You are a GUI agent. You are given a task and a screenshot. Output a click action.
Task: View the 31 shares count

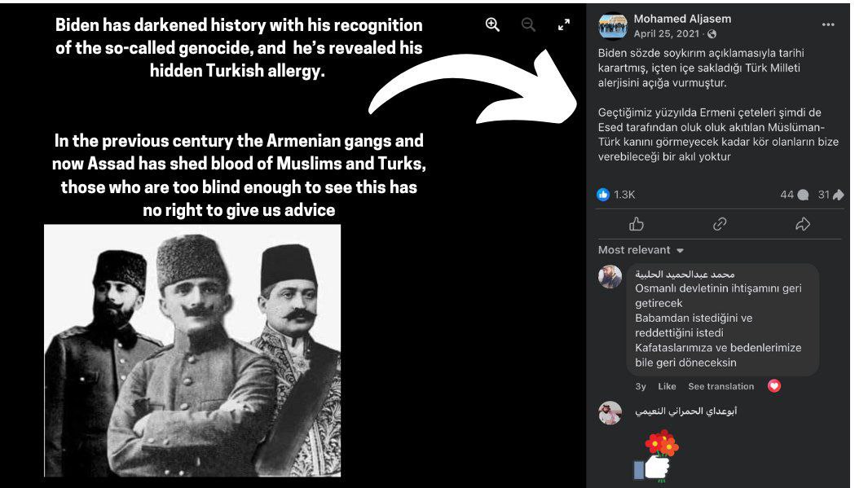(x=831, y=194)
